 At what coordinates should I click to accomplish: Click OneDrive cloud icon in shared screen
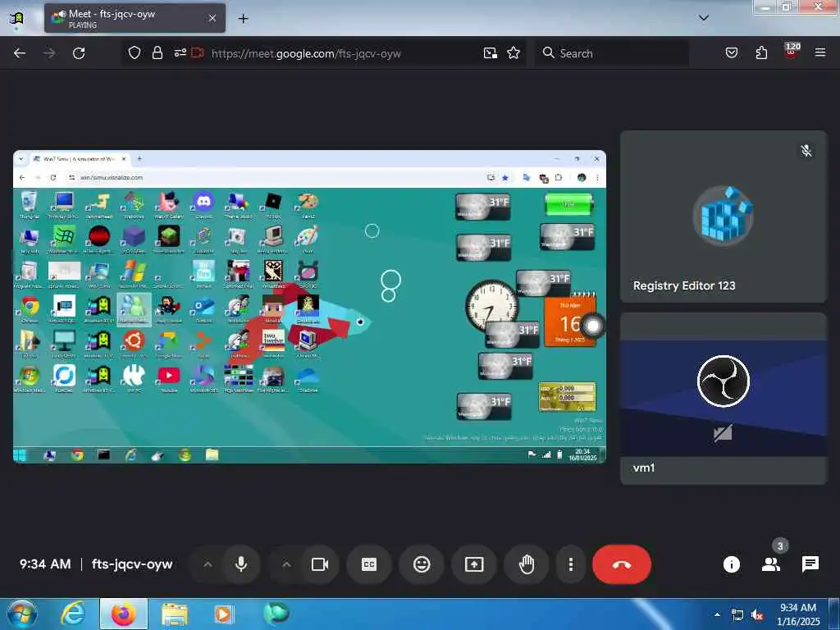click(x=308, y=379)
